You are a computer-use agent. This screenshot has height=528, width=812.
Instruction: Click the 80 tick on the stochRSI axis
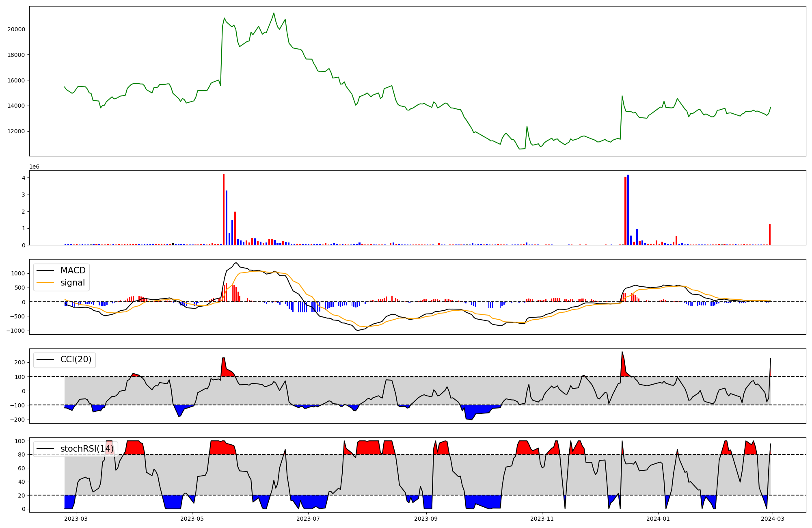22,454
